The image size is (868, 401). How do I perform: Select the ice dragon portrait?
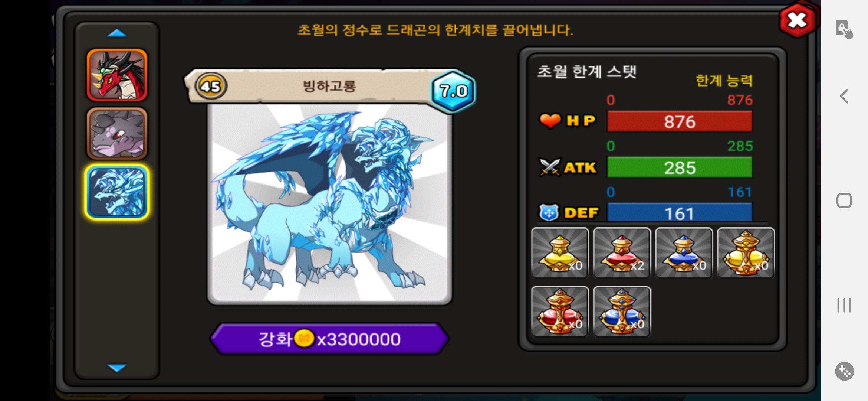tap(117, 192)
